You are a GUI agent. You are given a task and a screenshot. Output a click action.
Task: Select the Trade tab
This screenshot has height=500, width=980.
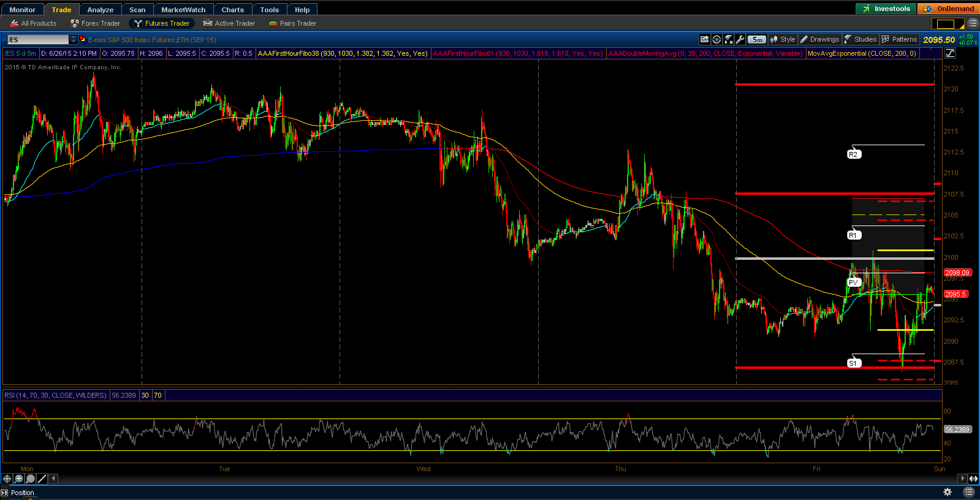[61, 10]
